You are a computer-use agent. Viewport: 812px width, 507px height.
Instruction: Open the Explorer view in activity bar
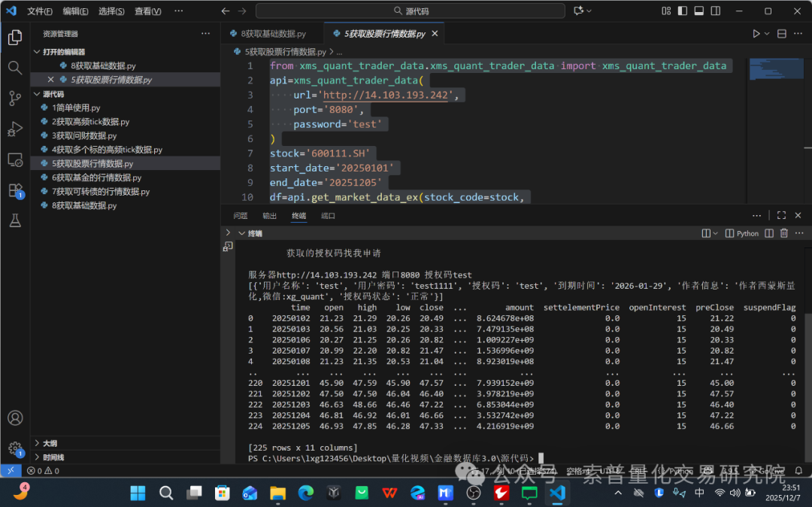[15, 38]
